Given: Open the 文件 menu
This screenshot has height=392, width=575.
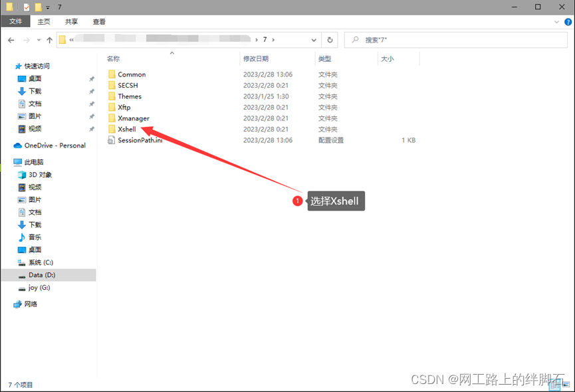Looking at the screenshot, I should [15, 22].
